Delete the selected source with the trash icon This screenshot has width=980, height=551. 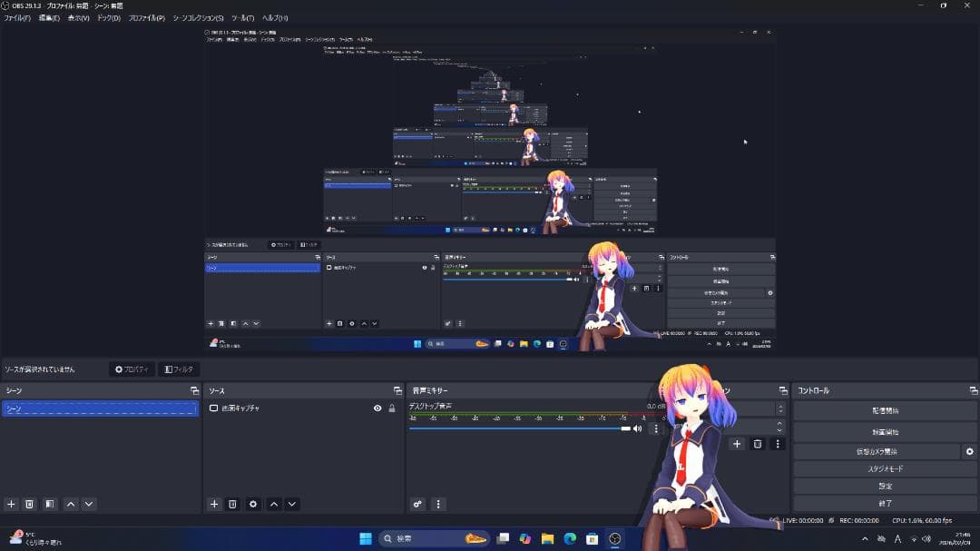(233, 504)
